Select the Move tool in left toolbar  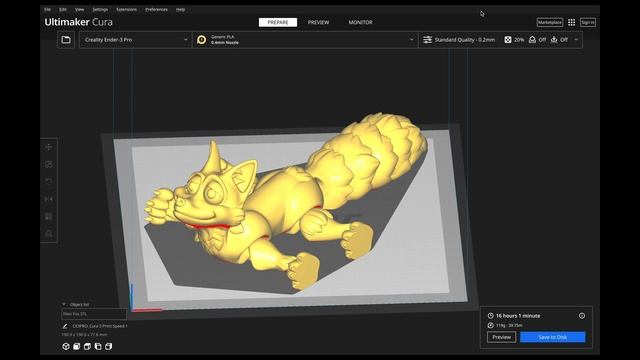click(x=49, y=147)
